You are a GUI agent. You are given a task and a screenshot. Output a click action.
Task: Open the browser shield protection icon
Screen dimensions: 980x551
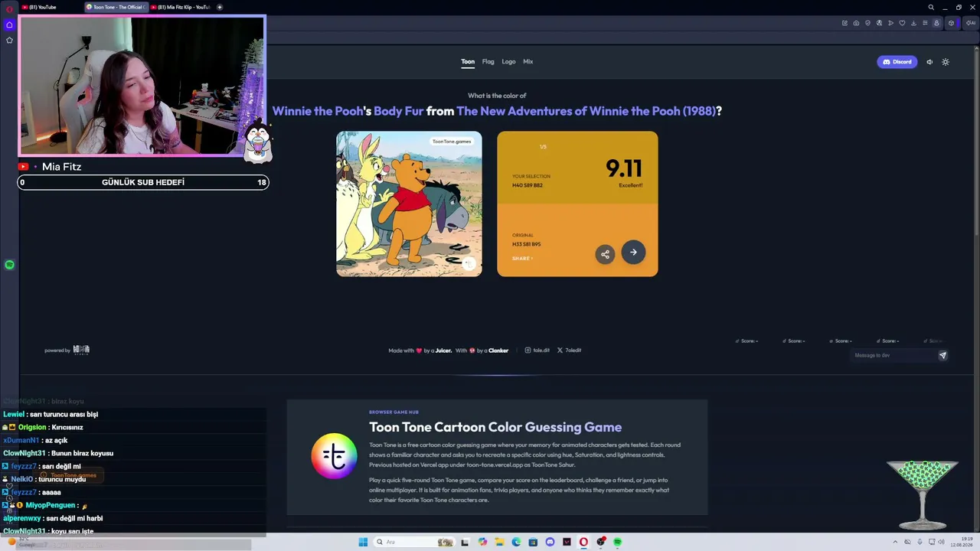click(867, 23)
